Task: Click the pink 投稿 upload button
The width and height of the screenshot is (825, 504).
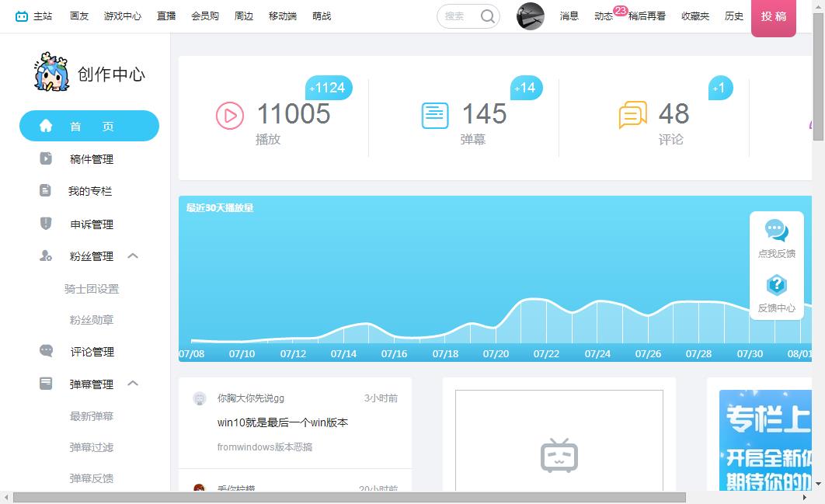Action: (x=774, y=17)
